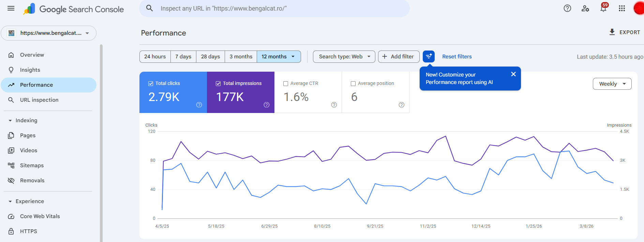Open the user and settings management icon
644x242 pixels.
pyautogui.click(x=585, y=8)
